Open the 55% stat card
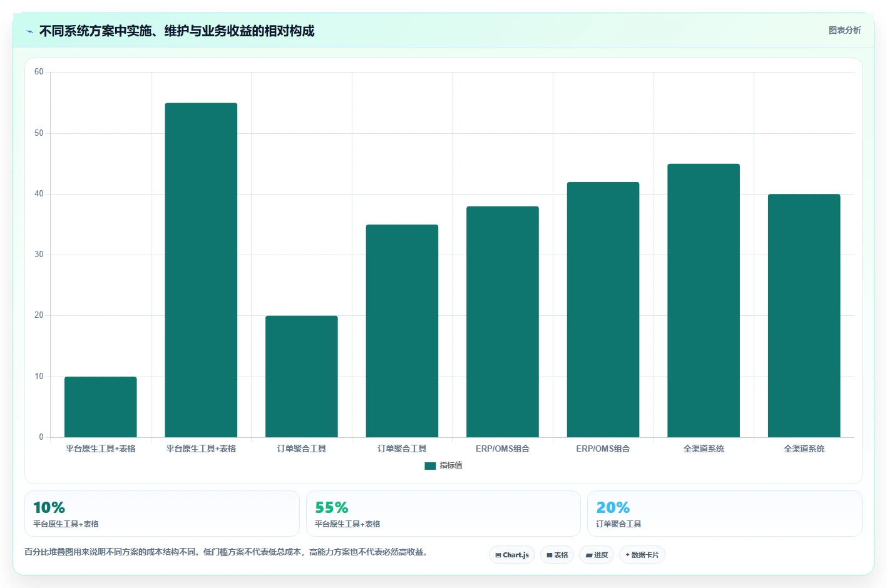 (x=443, y=514)
